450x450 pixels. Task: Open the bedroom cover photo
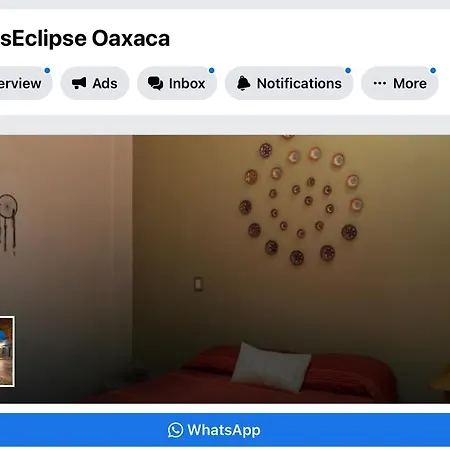tap(225, 269)
